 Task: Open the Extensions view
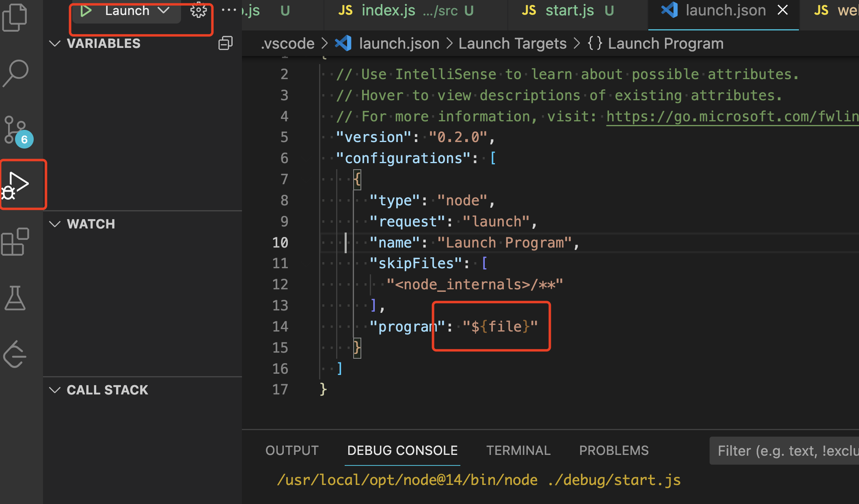coord(15,241)
